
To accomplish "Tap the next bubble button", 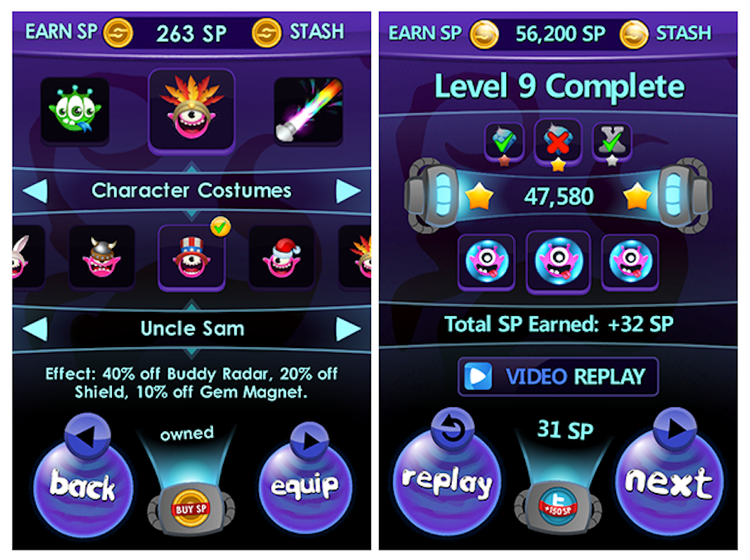I will 669,480.
